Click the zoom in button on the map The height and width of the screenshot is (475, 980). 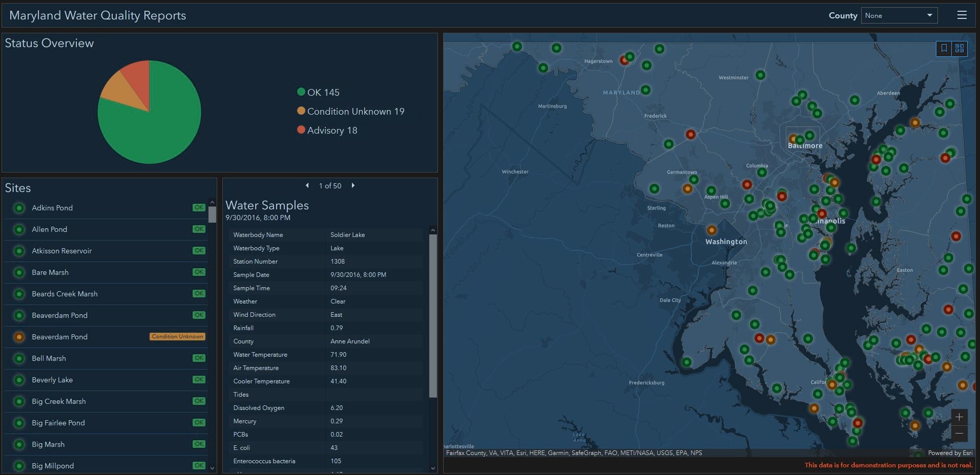(960, 418)
